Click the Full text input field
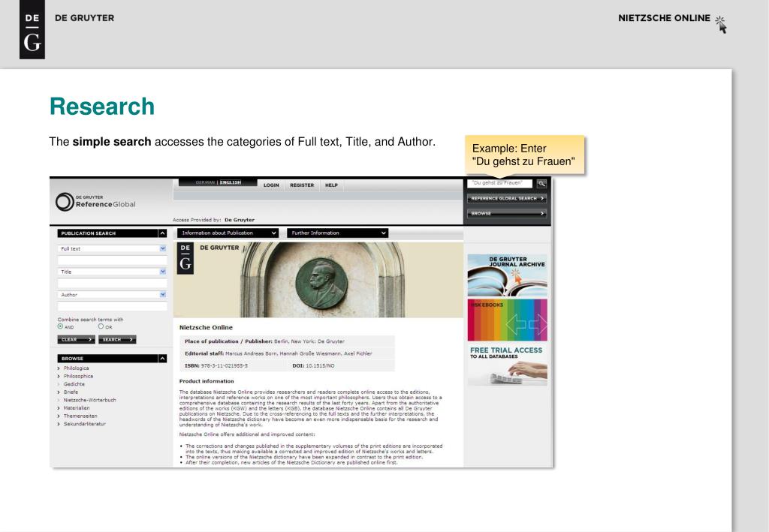 click(113, 260)
